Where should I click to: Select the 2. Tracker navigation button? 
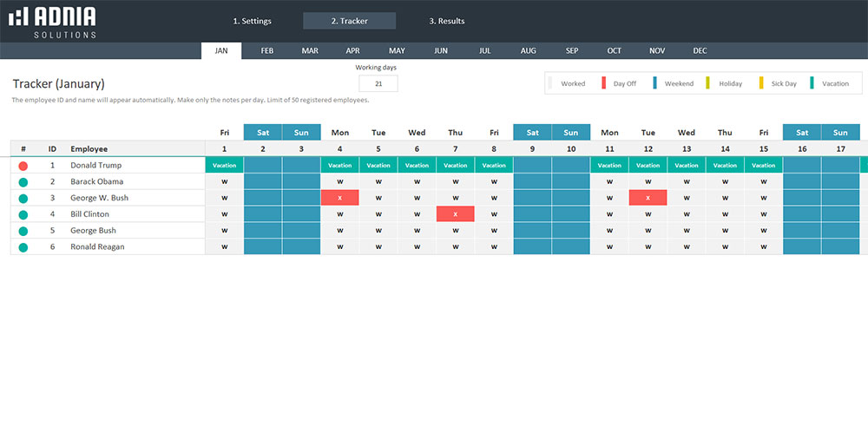point(349,21)
